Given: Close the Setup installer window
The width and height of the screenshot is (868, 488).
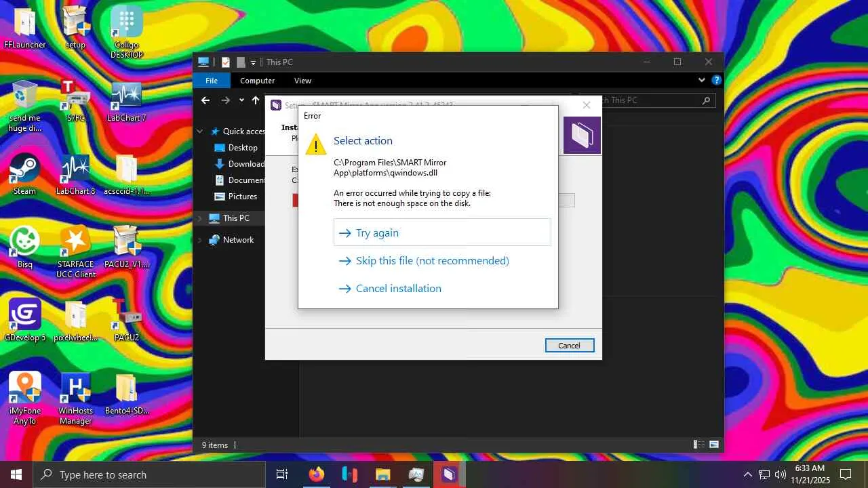Looking at the screenshot, I should 587,105.
